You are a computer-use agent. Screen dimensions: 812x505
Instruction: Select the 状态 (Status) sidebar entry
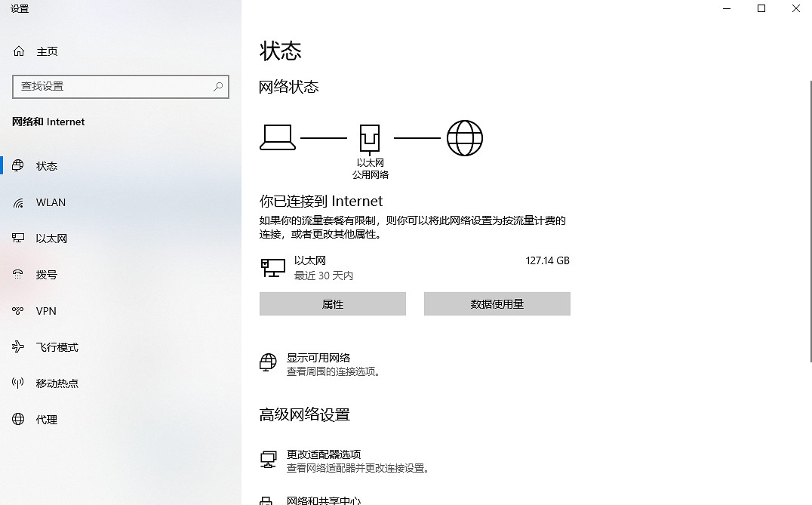47,165
